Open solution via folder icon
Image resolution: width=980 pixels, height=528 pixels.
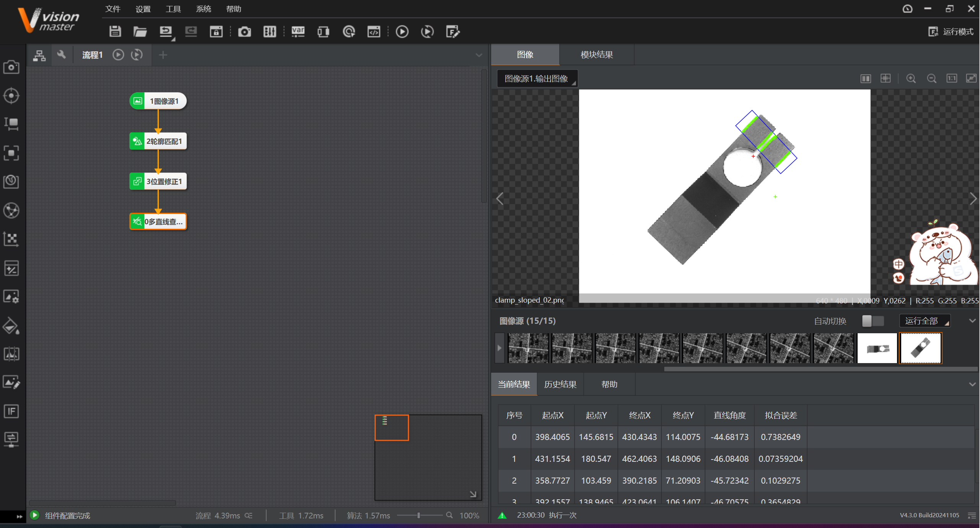tap(140, 31)
